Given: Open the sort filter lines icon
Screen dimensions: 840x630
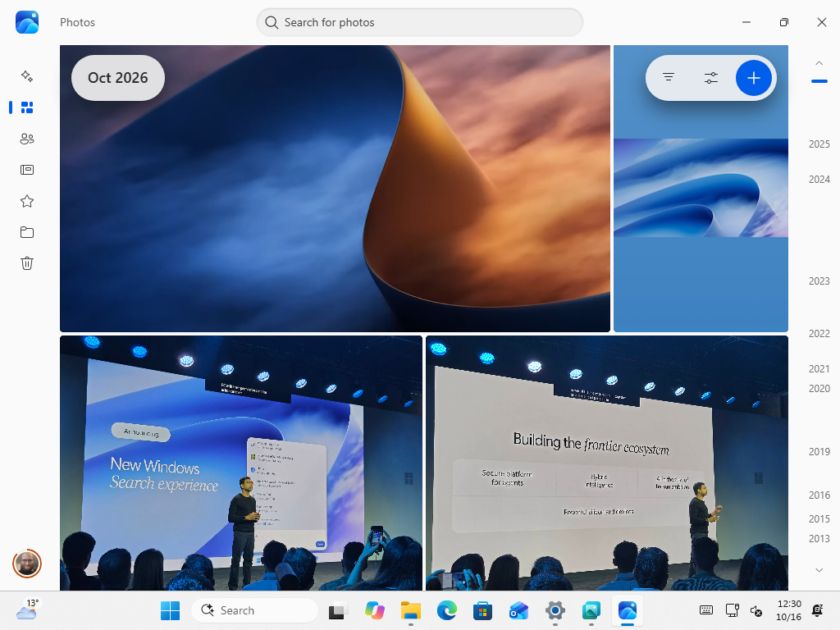Looking at the screenshot, I should (x=668, y=78).
